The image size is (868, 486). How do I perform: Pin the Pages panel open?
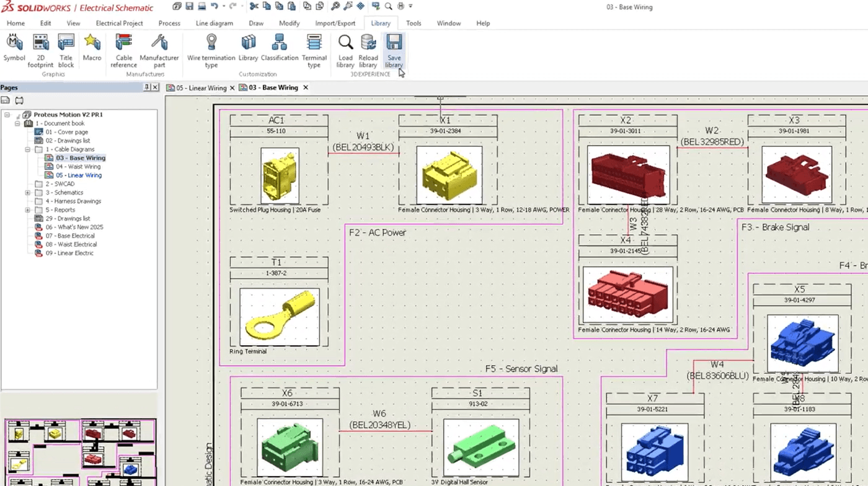148,87
